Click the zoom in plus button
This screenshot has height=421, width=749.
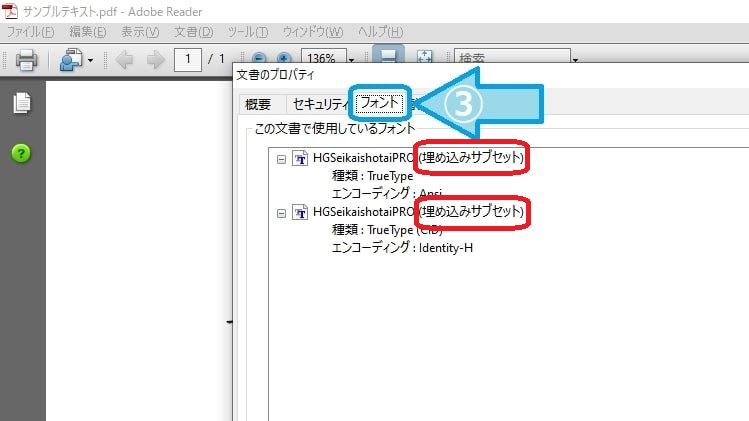coord(284,58)
